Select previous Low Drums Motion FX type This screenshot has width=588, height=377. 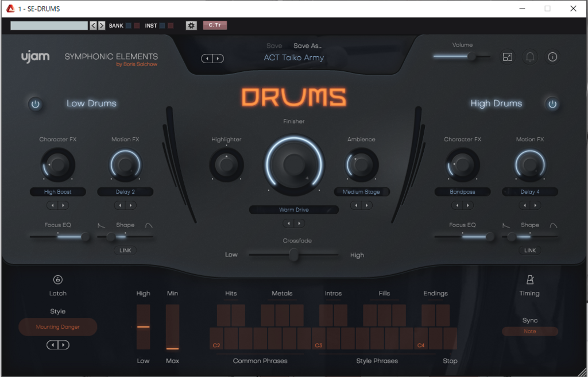coord(120,205)
